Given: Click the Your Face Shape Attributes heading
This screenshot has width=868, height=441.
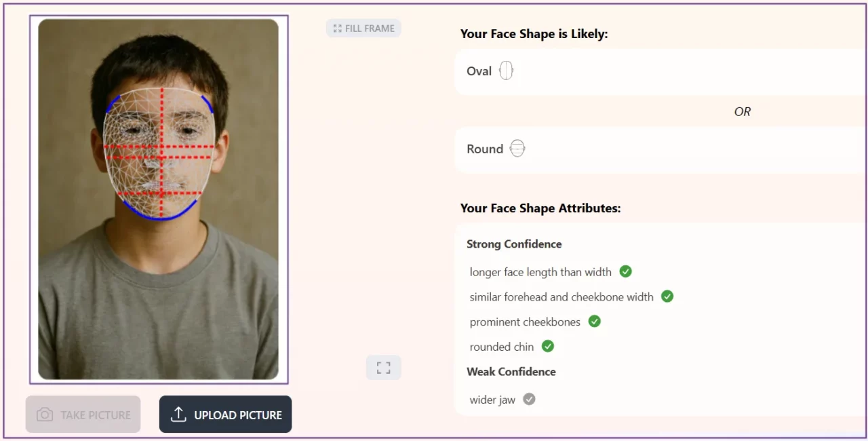Looking at the screenshot, I should pyautogui.click(x=540, y=208).
